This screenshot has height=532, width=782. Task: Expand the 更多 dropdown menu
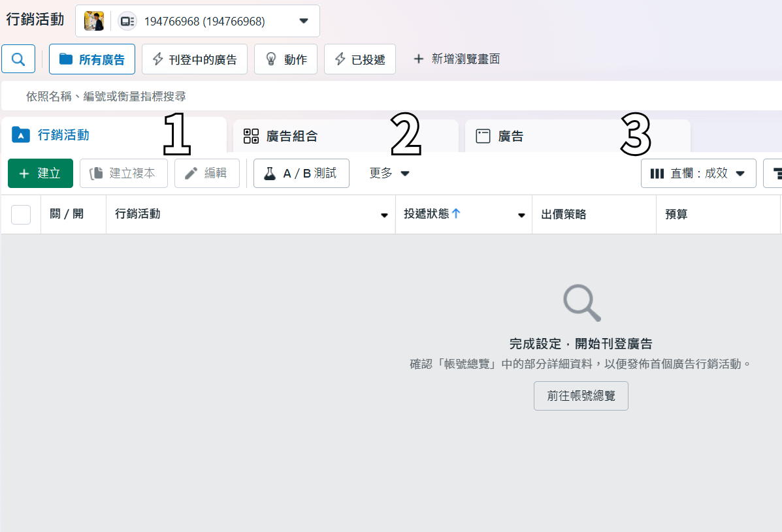pyautogui.click(x=389, y=174)
